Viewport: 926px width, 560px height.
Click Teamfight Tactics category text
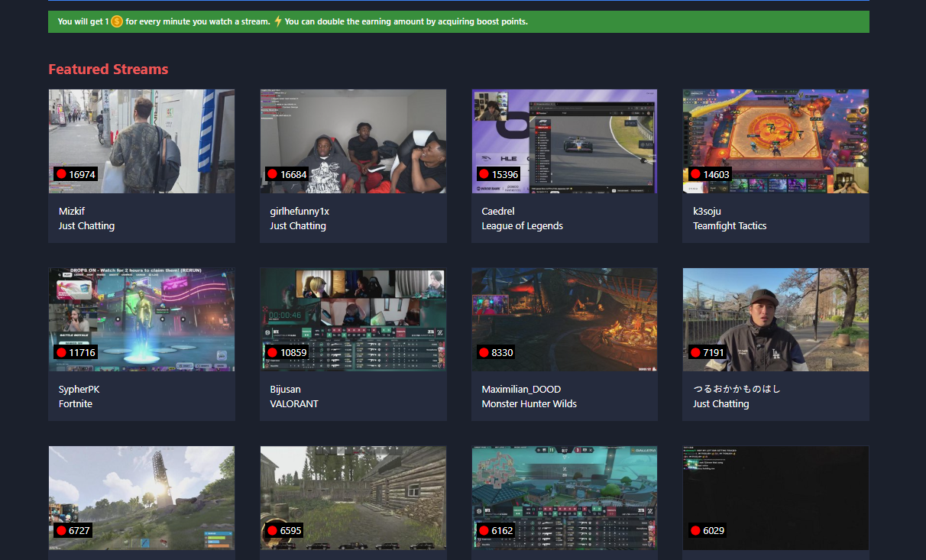[x=730, y=225]
